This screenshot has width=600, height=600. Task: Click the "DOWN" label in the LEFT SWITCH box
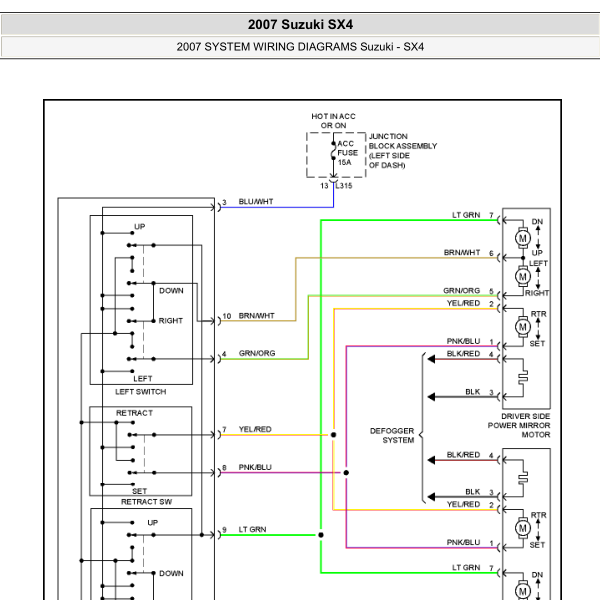coord(171,291)
